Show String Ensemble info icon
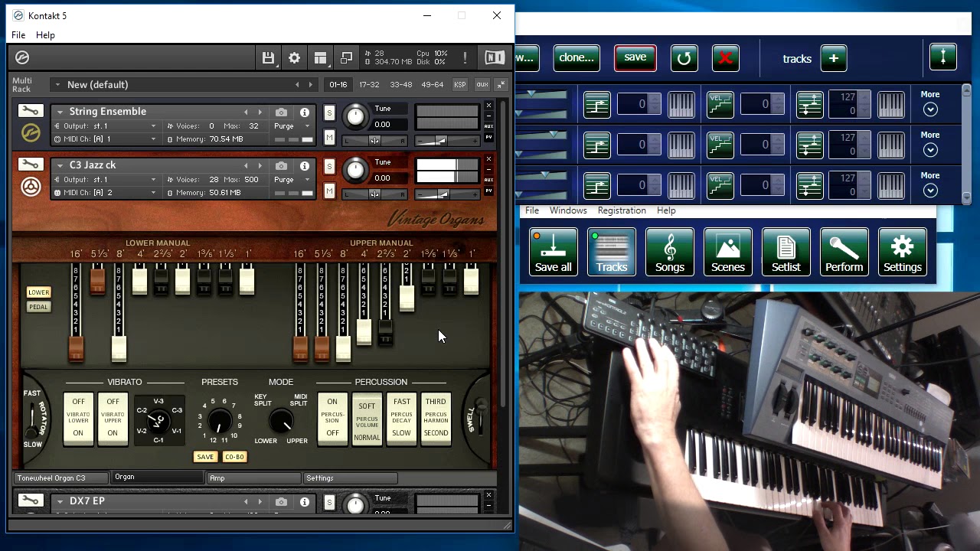The width and height of the screenshot is (980, 551). point(305,112)
